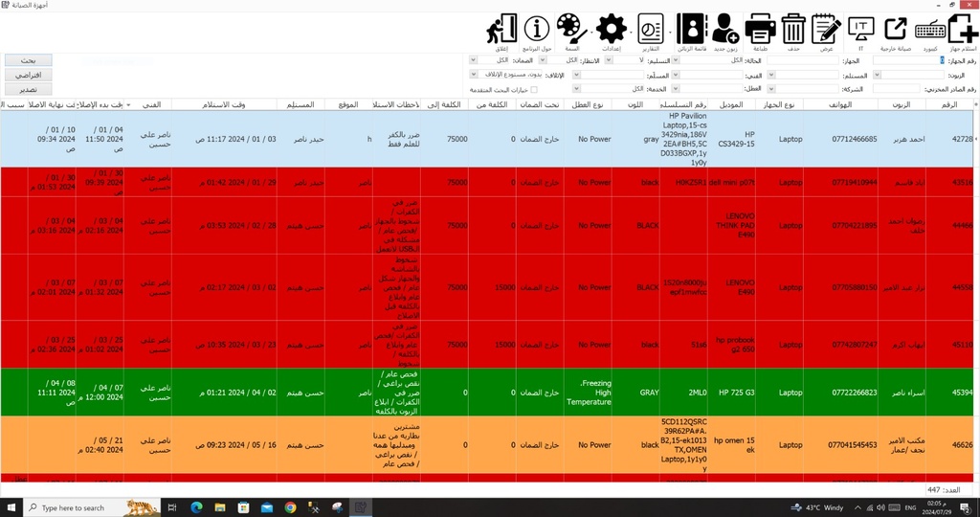Click the العدد: 447 count label

(944, 490)
